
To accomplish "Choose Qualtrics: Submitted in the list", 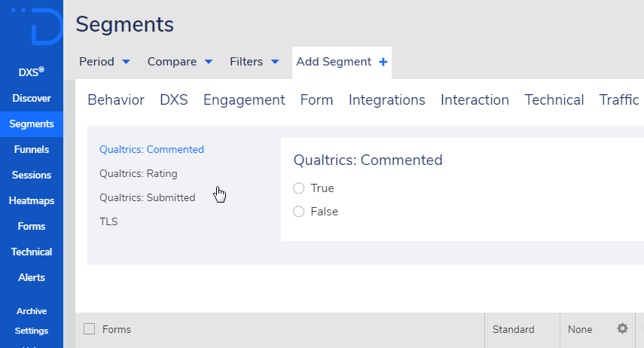I will coord(147,197).
